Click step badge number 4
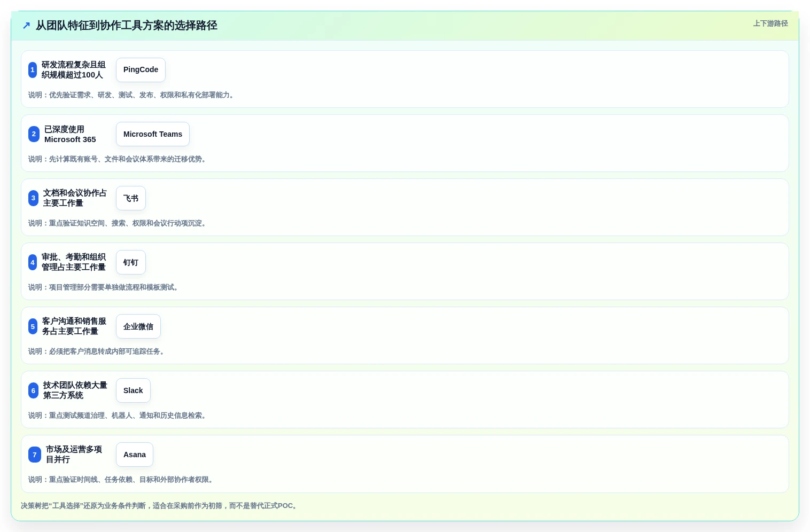 coord(33,262)
